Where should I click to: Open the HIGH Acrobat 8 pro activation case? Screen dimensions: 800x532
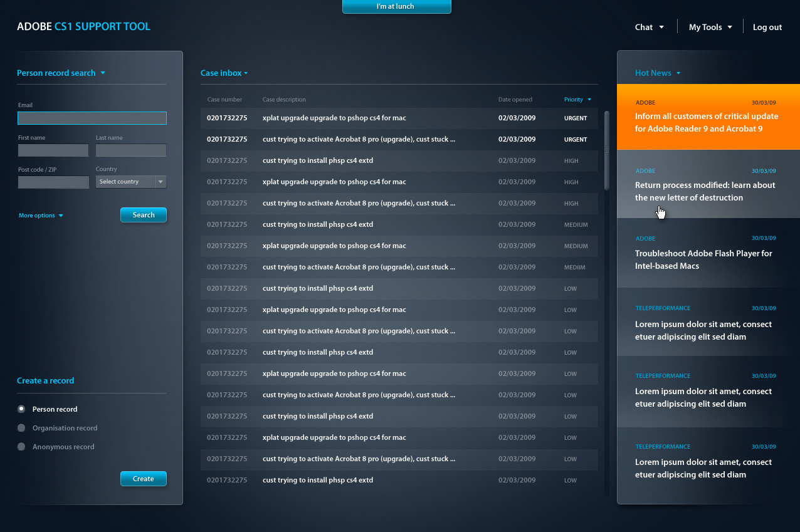(x=399, y=203)
